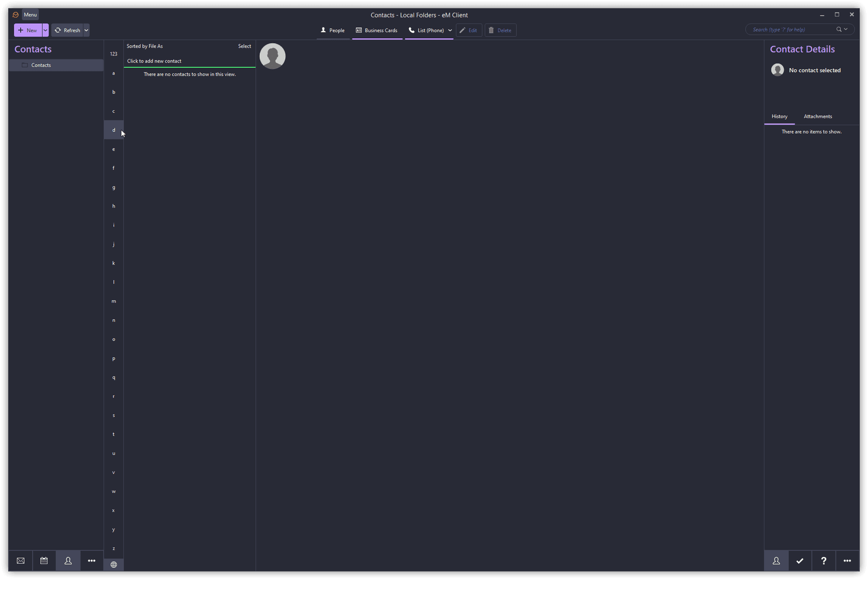Switch to Business Cards view
The image size is (868, 592).
click(x=377, y=31)
